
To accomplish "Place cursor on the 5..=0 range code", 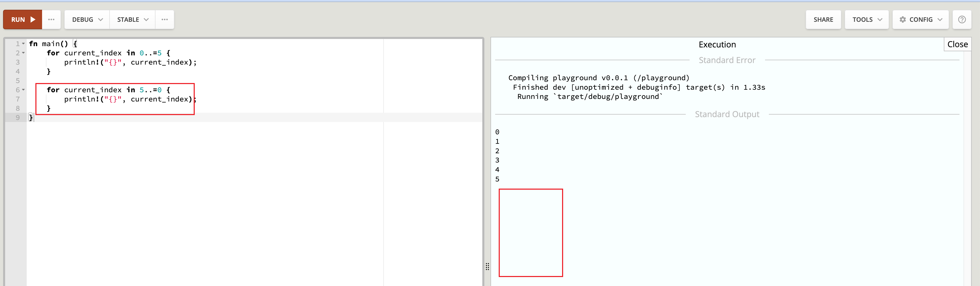I will click(151, 90).
